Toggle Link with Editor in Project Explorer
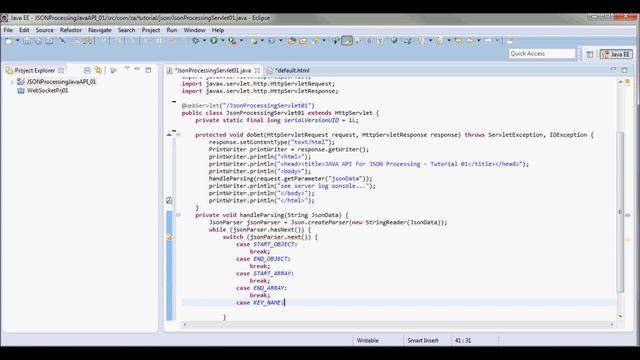640x360 pixels. 98,70
